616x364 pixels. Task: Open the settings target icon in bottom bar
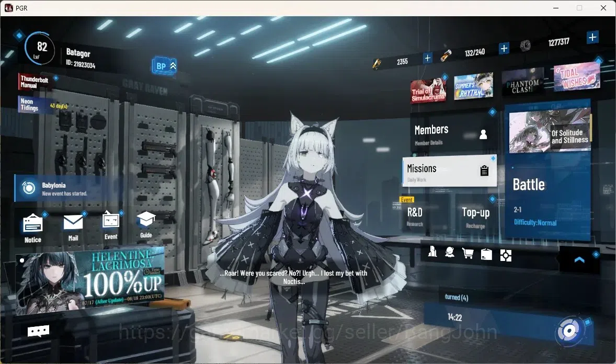[x=506, y=256]
